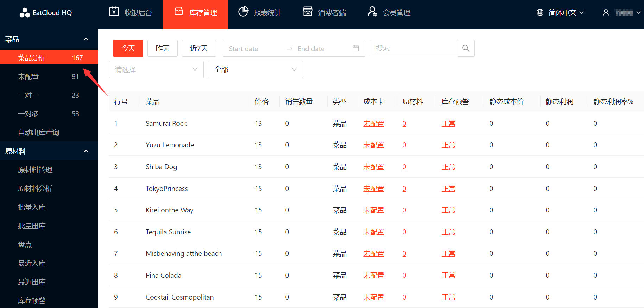
Task: Click 未配置 link for Kirei onthe Way
Action: (x=373, y=210)
